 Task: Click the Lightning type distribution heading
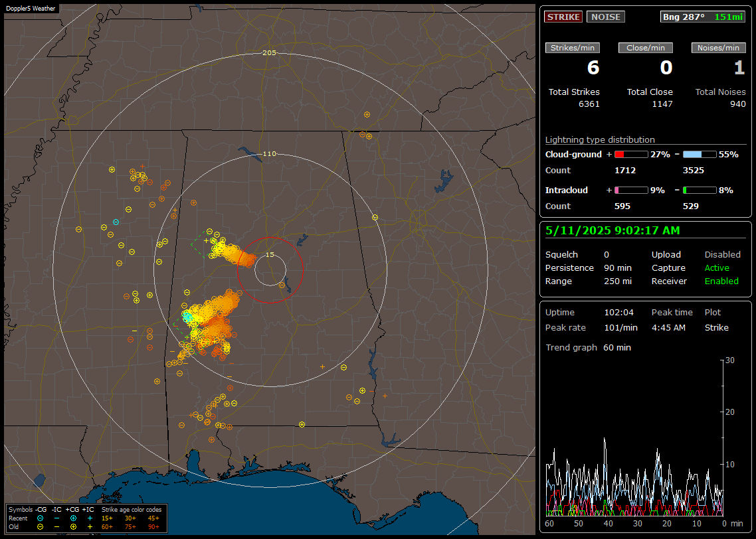pos(600,139)
